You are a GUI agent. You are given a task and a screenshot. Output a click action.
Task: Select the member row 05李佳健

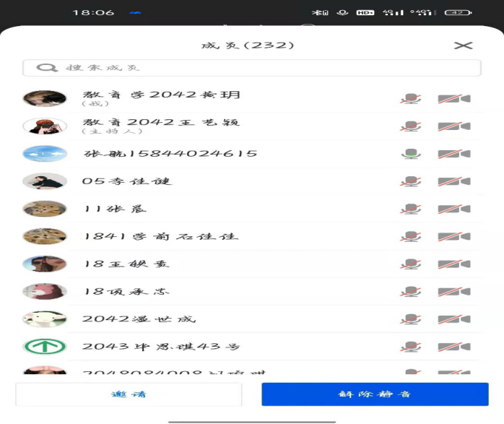pos(217,181)
